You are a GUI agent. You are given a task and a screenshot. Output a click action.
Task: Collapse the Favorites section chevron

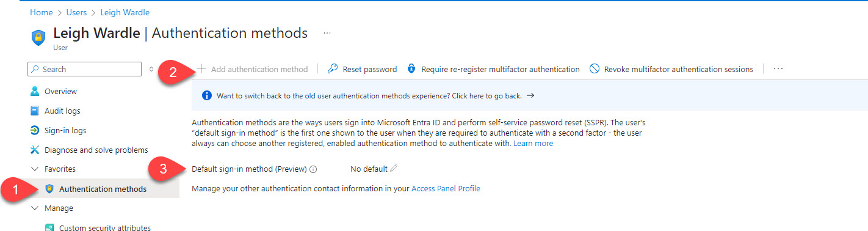click(x=34, y=169)
